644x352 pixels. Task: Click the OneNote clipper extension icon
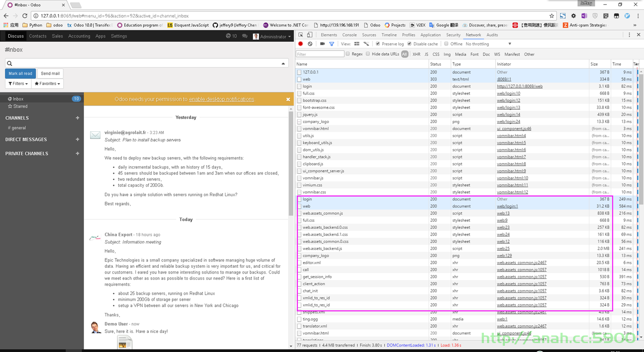585,16
